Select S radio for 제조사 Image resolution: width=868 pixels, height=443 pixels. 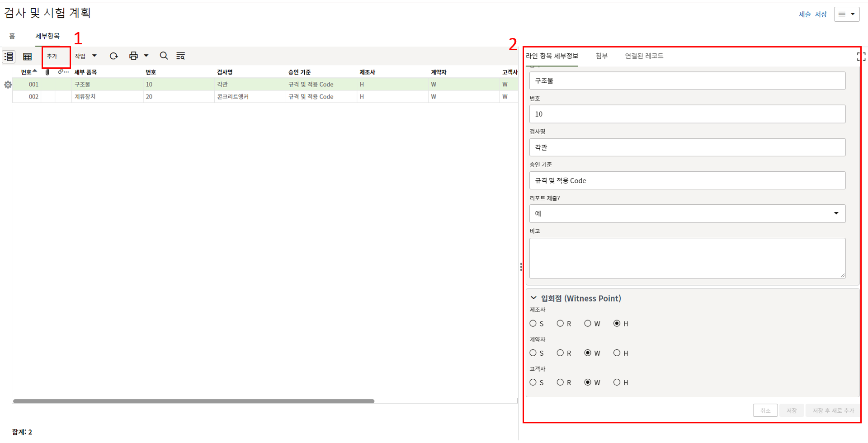tap(533, 324)
